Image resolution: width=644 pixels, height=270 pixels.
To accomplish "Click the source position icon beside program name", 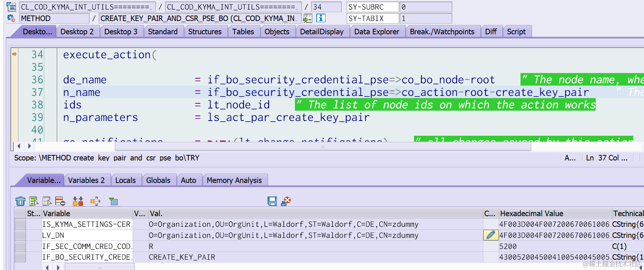I will pos(11,7).
